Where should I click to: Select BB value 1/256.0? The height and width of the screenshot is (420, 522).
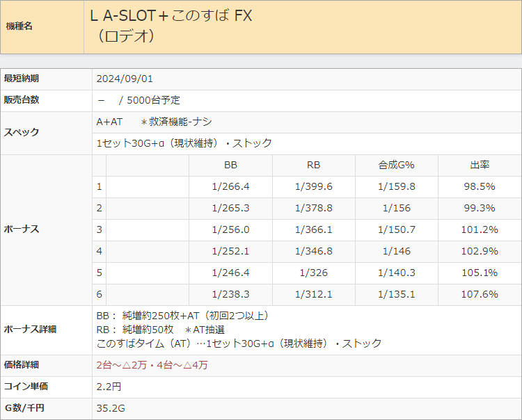click(x=230, y=229)
